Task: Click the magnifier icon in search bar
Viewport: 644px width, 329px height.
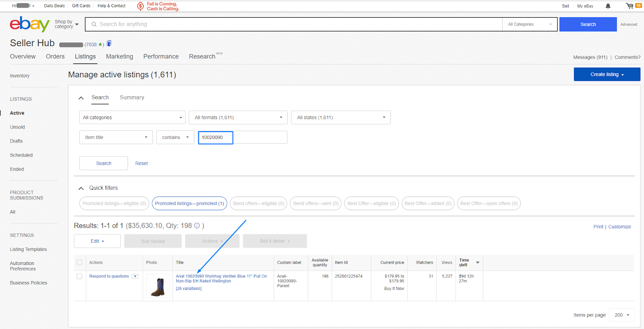Action: pyautogui.click(x=94, y=24)
